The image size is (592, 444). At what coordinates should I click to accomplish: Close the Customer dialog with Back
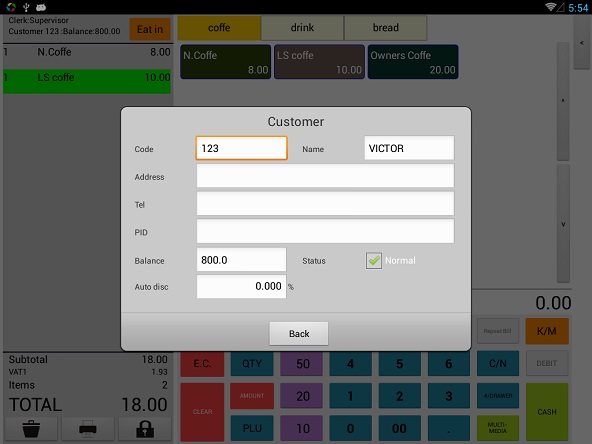coord(299,334)
